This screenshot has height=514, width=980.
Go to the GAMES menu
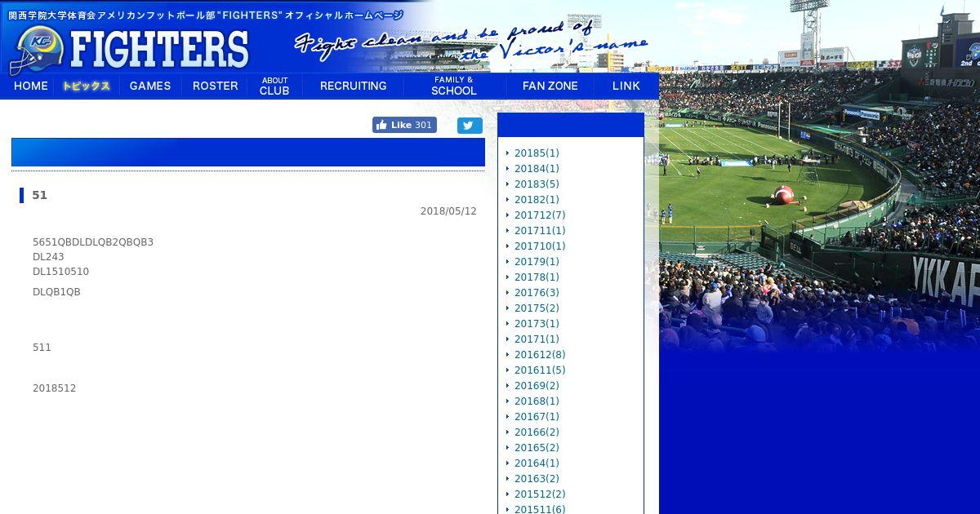coord(150,86)
